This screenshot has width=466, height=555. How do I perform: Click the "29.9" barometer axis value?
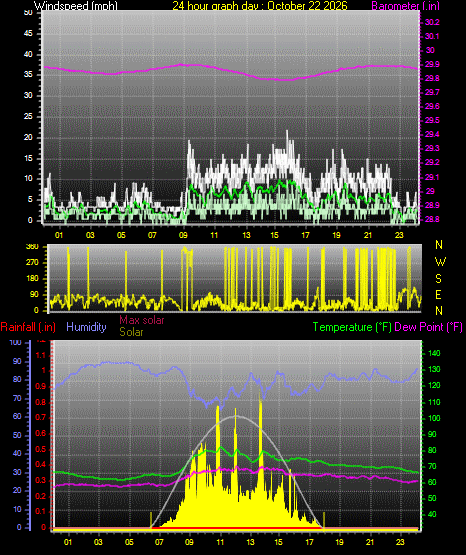point(432,64)
